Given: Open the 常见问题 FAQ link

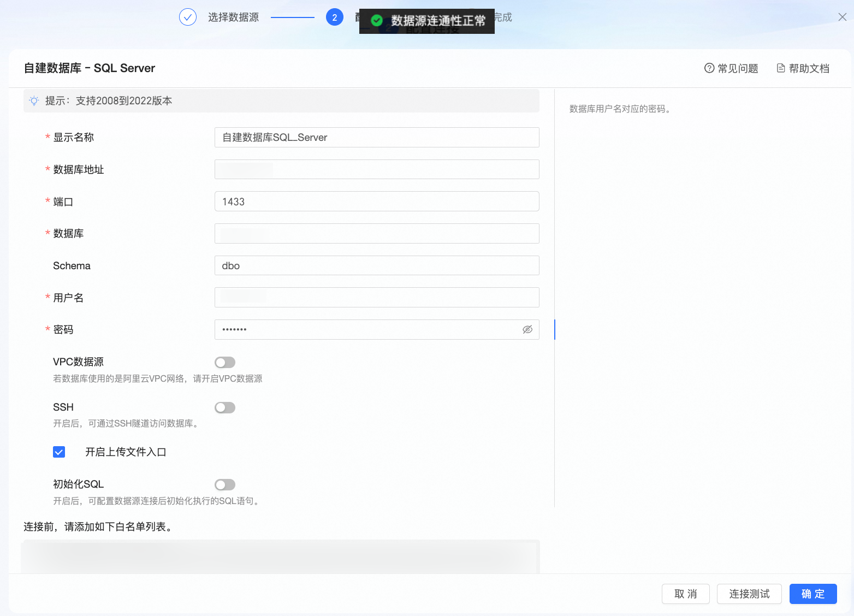Looking at the screenshot, I should (731, 68).
